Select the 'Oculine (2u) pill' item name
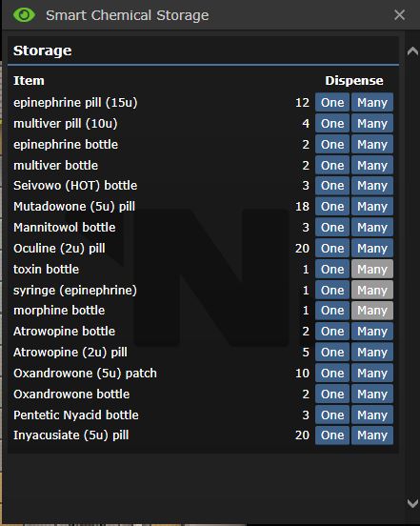 pos(59,249)
